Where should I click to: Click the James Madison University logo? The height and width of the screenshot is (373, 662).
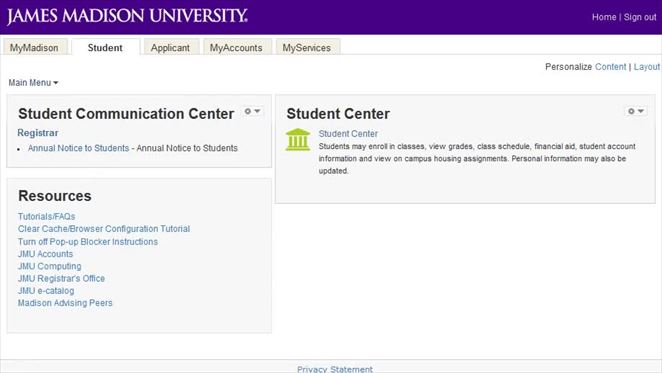tap(127, 16)
